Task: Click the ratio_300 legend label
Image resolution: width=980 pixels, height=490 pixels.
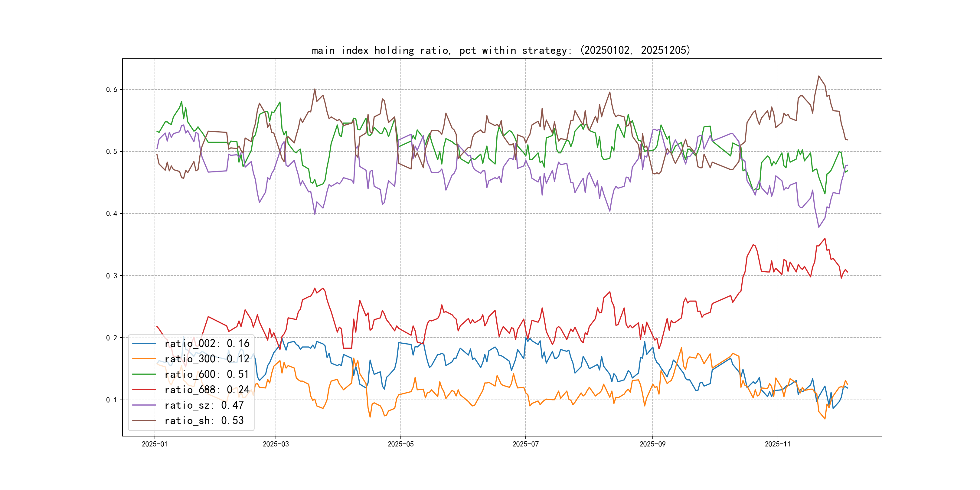Action: (207, 359)
